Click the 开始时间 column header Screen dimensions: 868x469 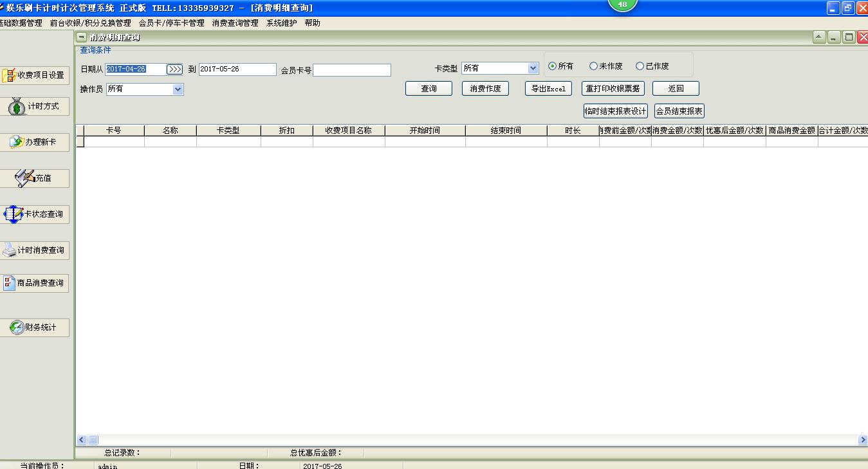[425, 131]
